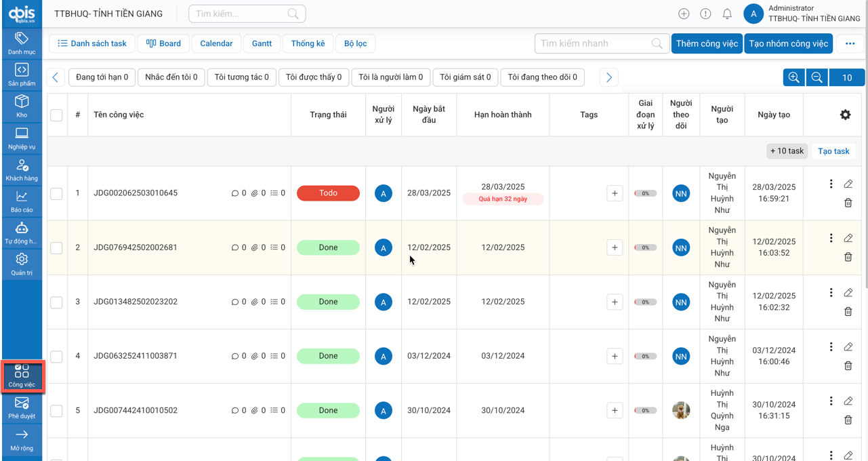Open the notifications bell
Image resolution: width=868 pixels, height=461 pixels.
[727, 14]
